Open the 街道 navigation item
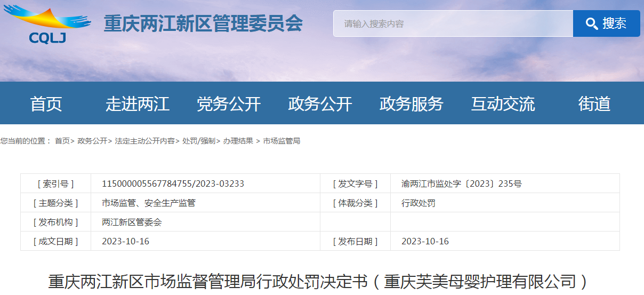 coord(594,103)
